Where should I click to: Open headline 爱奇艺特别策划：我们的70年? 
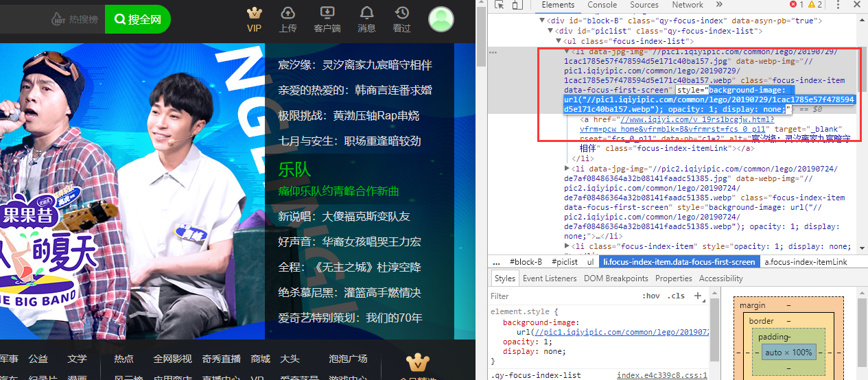point(350,318)
